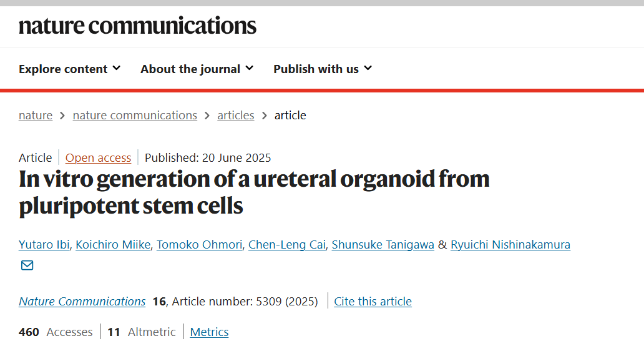Viewport: 644px width, 361px height.
Task: Open Chen-Leng Cai author link
Action: [287, 245]
